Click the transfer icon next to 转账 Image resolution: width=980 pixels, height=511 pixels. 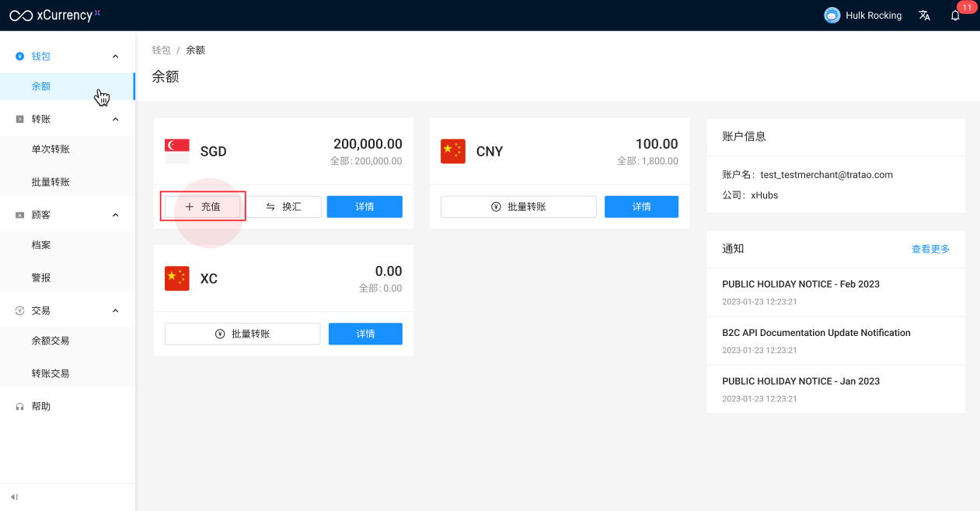tap(19, 119)
